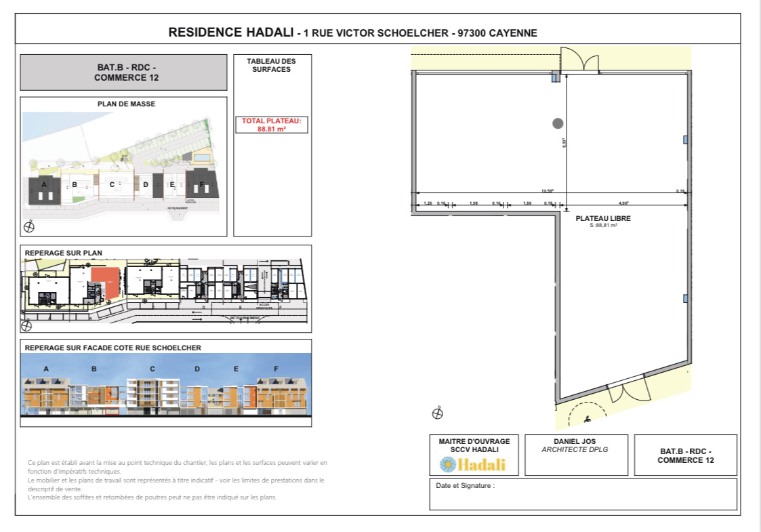
Task: Click building letter D in the Plan de Masse
Action: coord(146,184)
